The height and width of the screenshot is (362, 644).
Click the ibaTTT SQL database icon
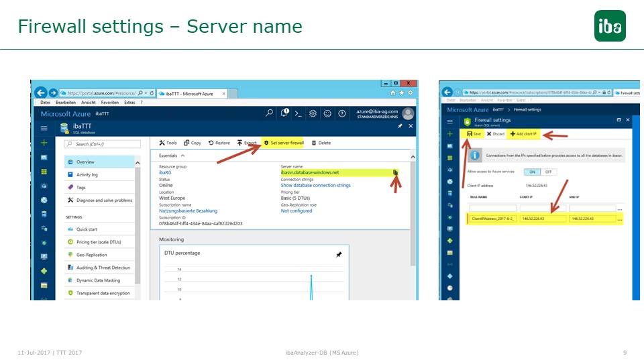(64, 129)
